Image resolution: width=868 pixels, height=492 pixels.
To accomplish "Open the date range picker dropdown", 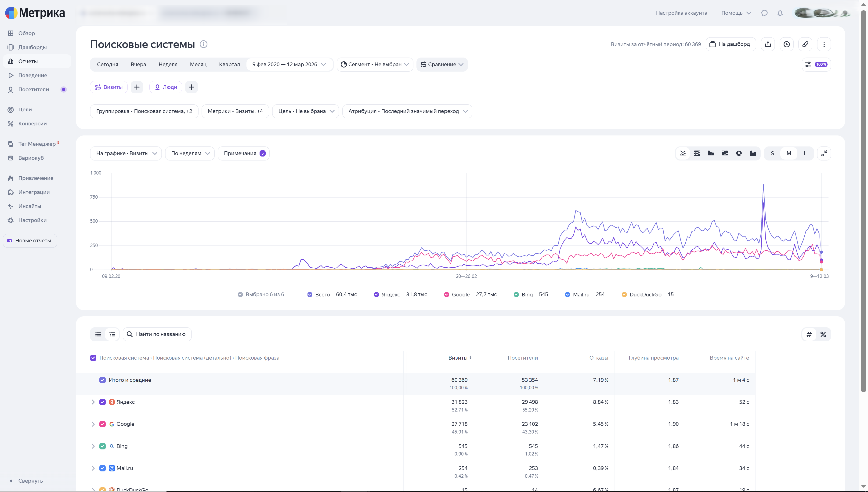I will tap(289, 65).
